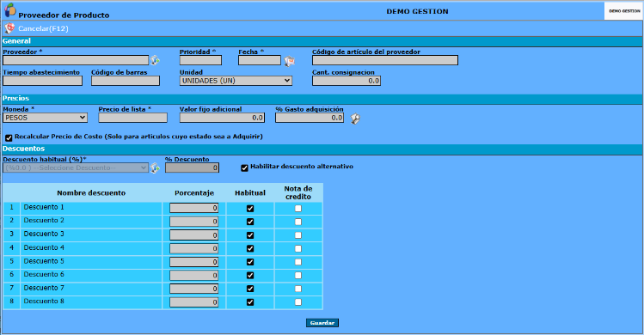Check Nota de credito for Descuento 4
This screenshot has height=335, width=644.
(x=298, y=248)
